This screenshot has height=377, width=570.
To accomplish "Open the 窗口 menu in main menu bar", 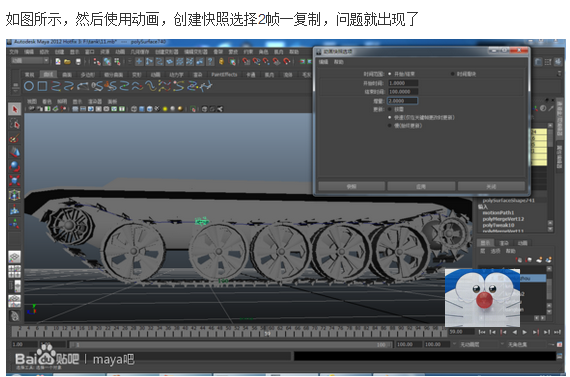I will tap(89, 52).
